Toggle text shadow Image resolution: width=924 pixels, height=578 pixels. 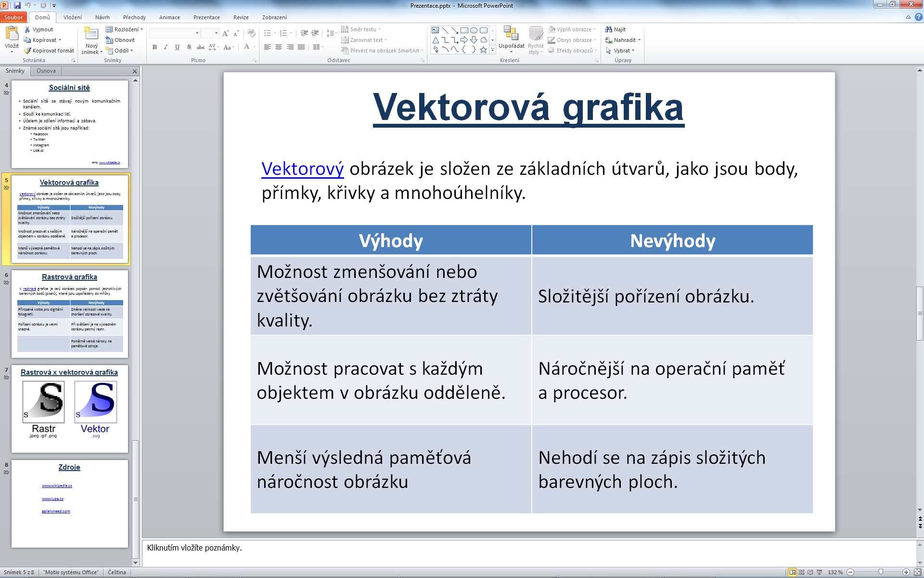[x=189, y=47]
